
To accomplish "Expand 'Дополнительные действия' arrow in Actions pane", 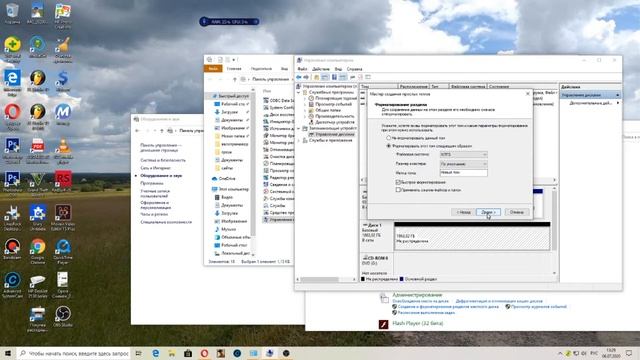I will click(618, 103).
